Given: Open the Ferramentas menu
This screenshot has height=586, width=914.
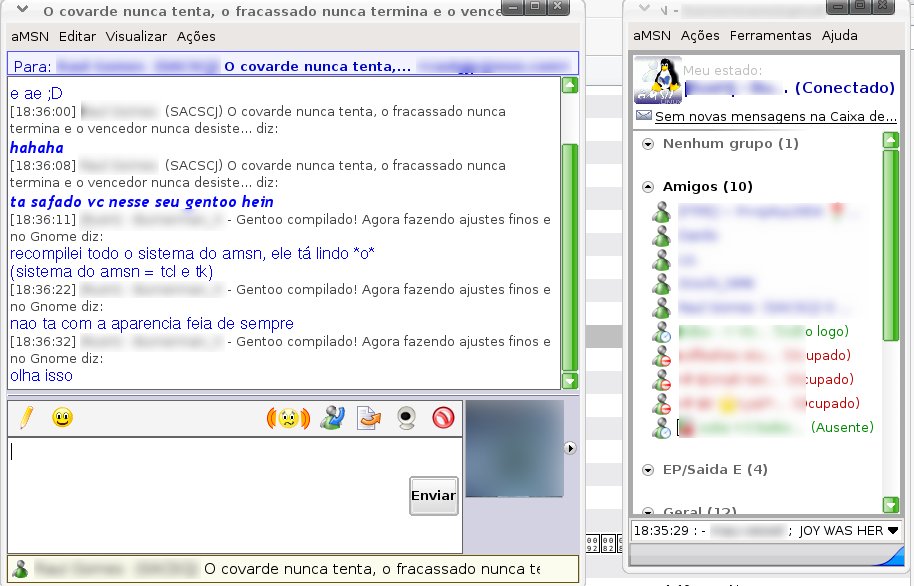Looking at the screenshot, I should (x=771, y=36).
